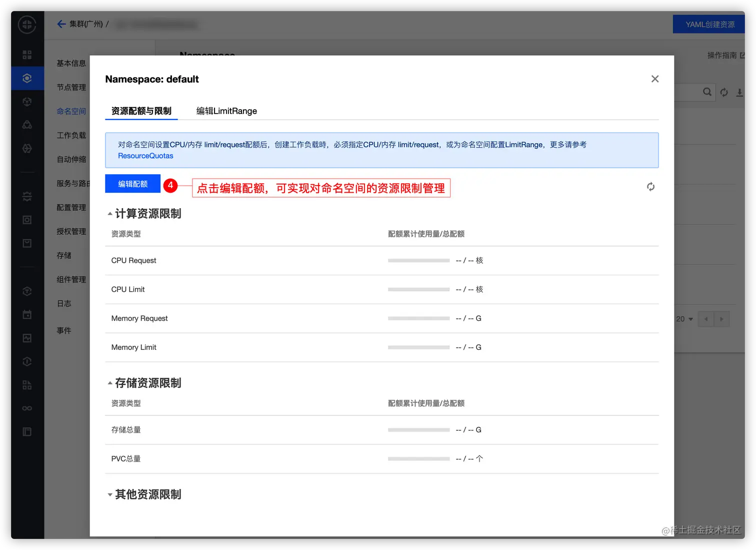The image size is (756, 550).
Task: Refresh the quota list in the dialog
Action: click(650, 187)
